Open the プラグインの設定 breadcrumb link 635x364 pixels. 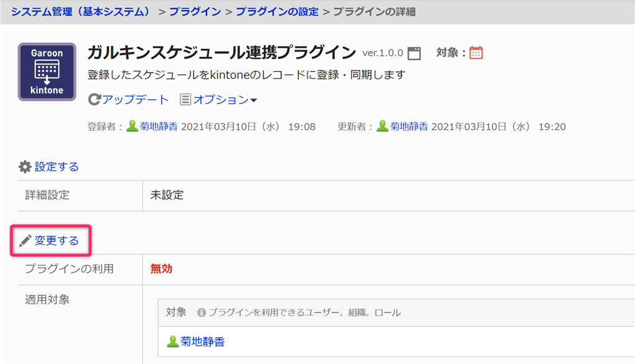click(277, 12)
